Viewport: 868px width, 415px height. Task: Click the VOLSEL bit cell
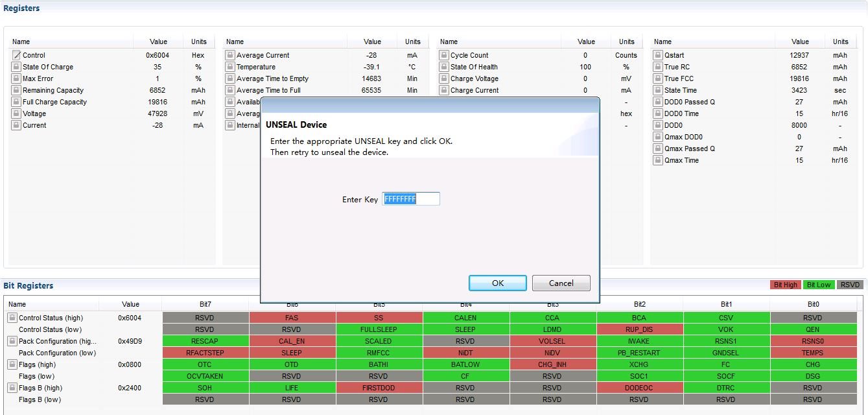tap(552, 341)
